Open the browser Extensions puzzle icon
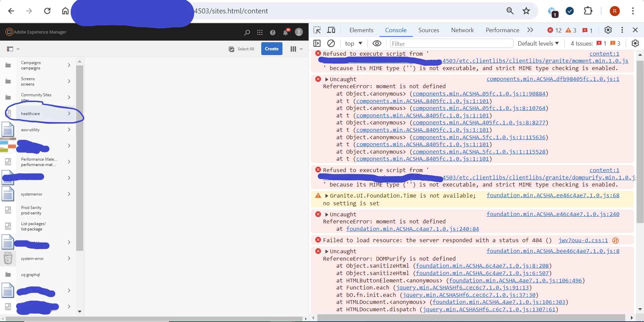Image resolution: width=644 pixels, height=322 pixels. [588, 11]
